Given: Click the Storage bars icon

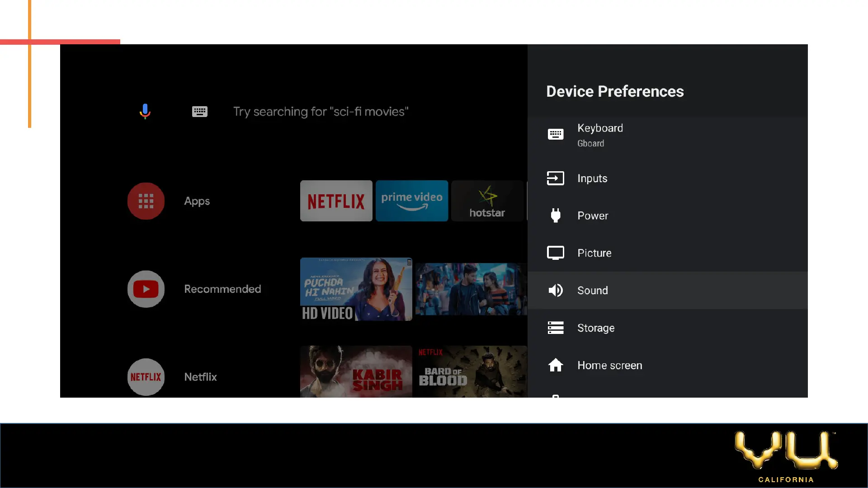Looking at the screenshot, I should 555,328.
